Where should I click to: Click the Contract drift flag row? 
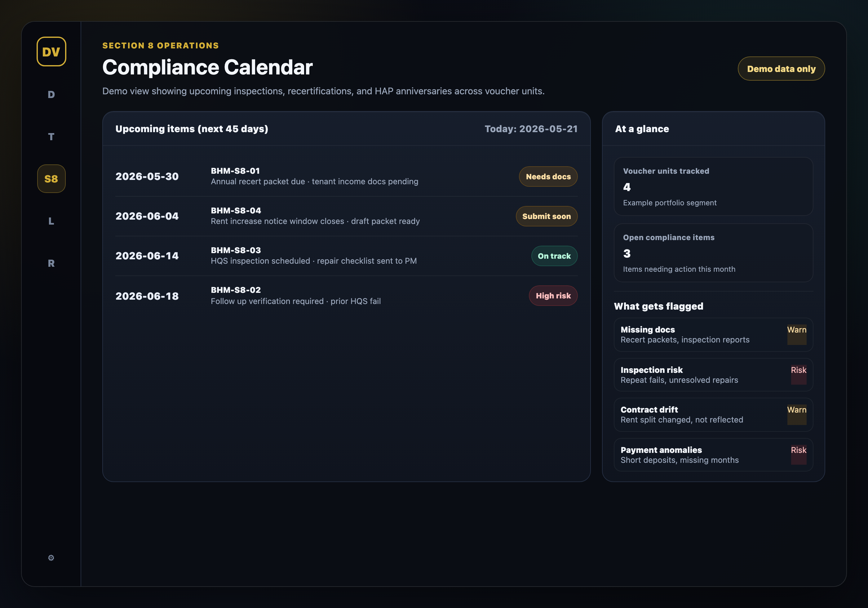click(x=713, y=415)
